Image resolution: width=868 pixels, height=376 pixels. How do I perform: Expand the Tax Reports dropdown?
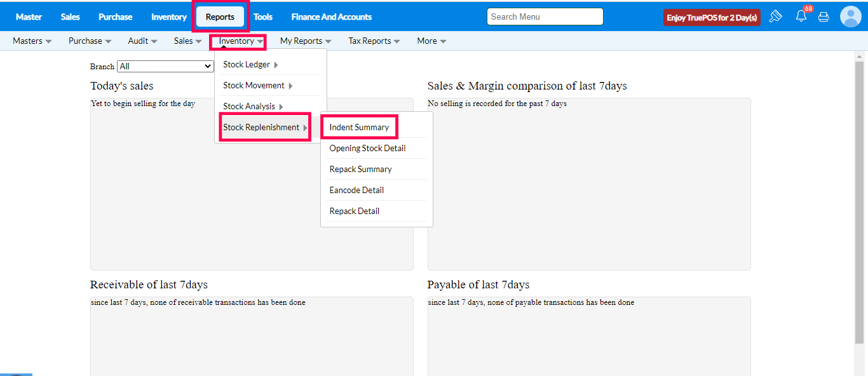point(374,41)
